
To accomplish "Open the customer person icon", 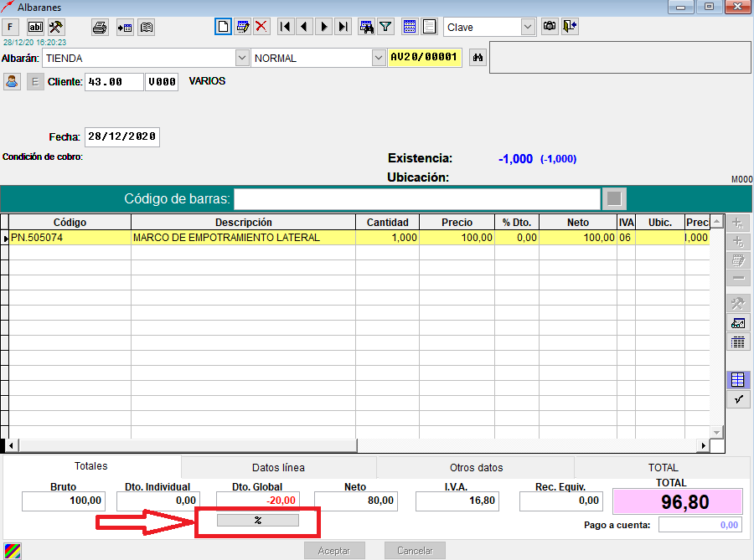I will pos(12,82).
